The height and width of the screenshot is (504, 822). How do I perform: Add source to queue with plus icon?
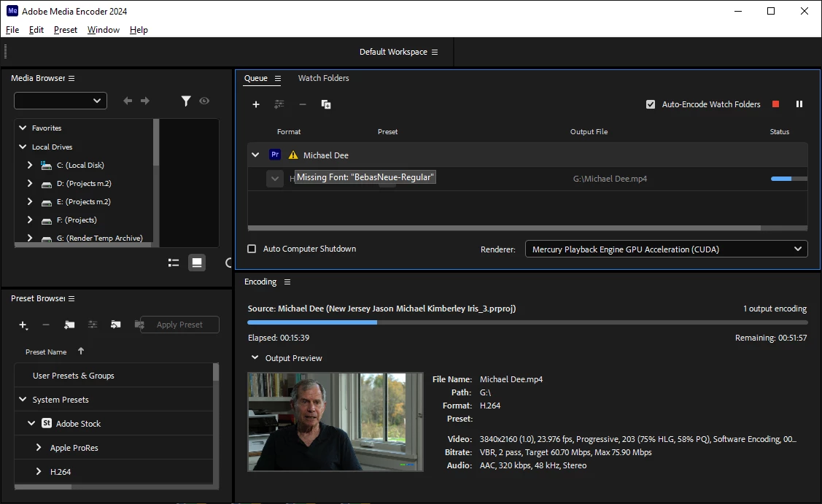256,104
